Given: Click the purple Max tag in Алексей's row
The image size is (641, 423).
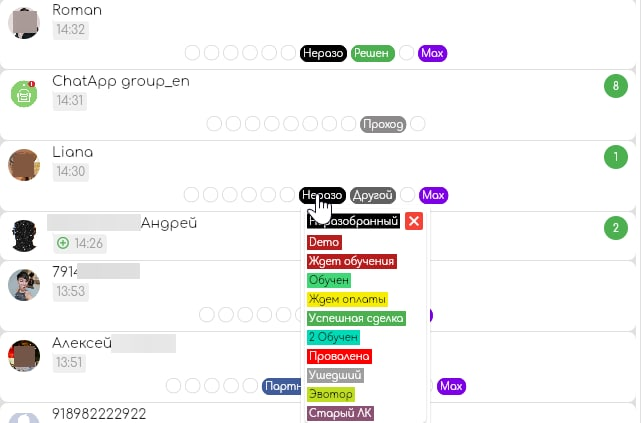Looking at the screenshot, I should (452, 386).
